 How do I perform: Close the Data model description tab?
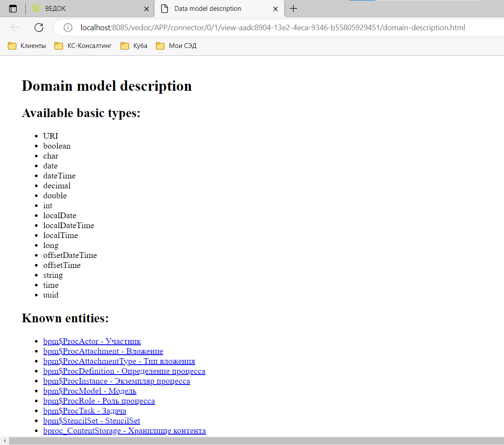[x=276, y=9]
